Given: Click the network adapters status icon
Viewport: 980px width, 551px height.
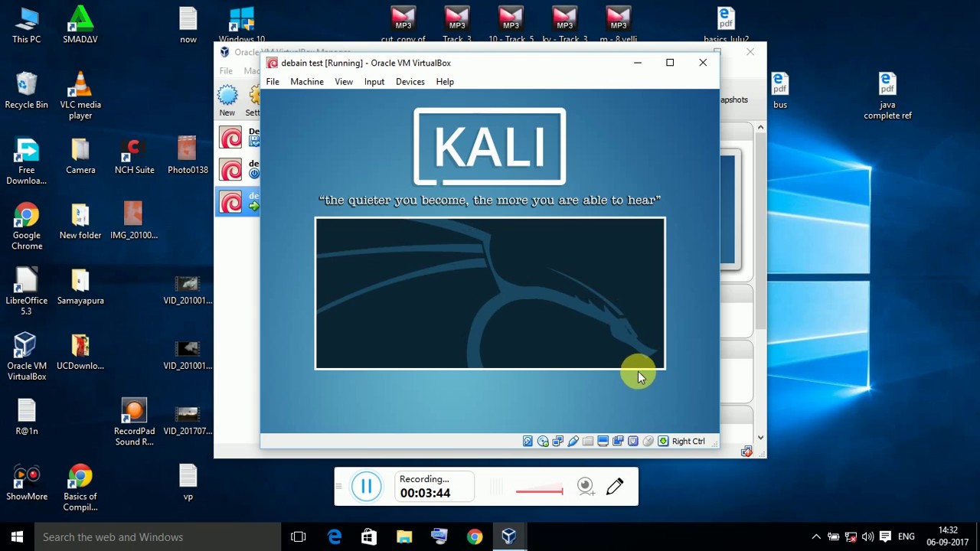Looking at the screenshot, I should (x=557, y=441).
